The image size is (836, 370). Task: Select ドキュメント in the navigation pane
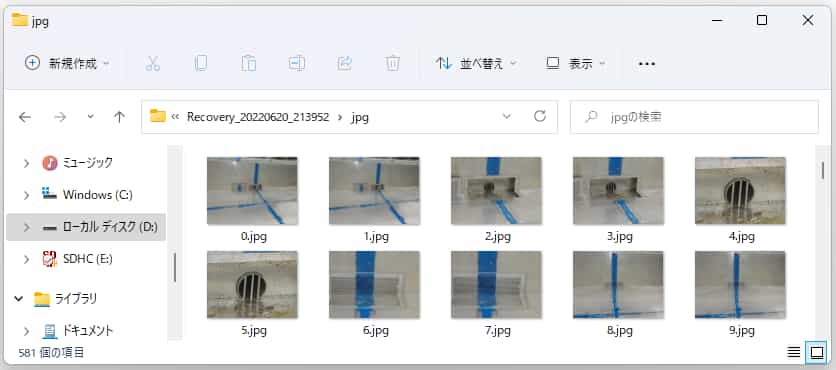pos(87,331)
